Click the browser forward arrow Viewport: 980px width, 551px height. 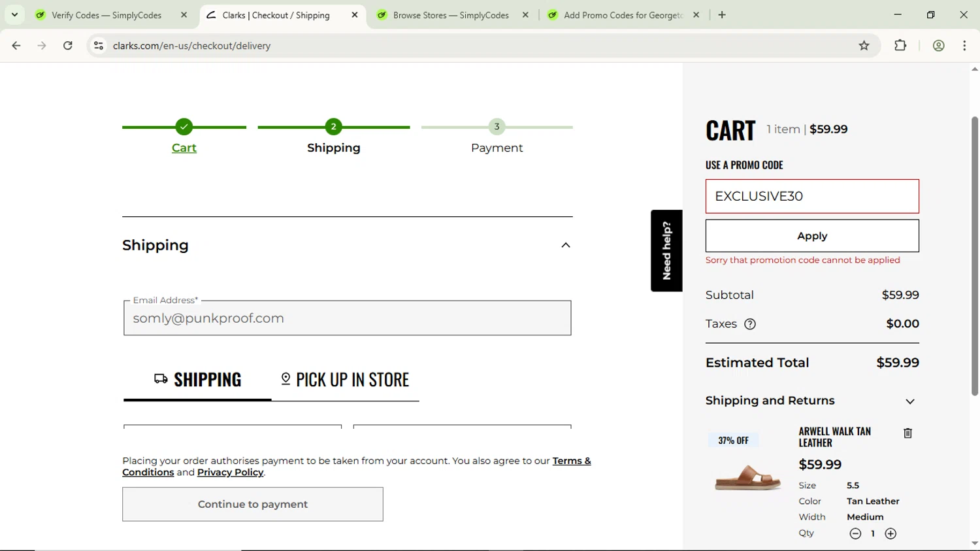coord(42,46)
